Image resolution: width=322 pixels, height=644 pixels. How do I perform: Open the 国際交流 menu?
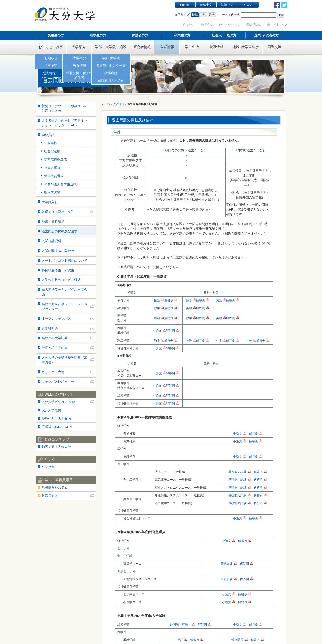pyautogui.click(x=274, y=47)
